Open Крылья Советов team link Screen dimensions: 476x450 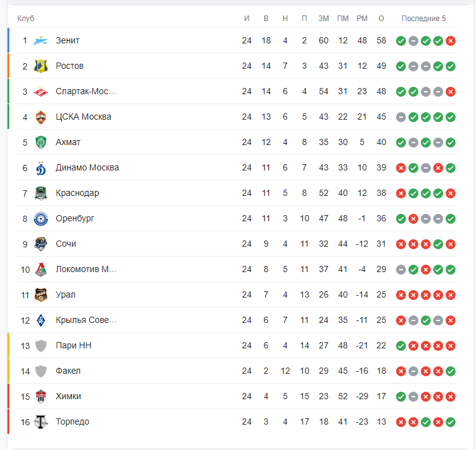pyautogui.click(x=86, y=320)
